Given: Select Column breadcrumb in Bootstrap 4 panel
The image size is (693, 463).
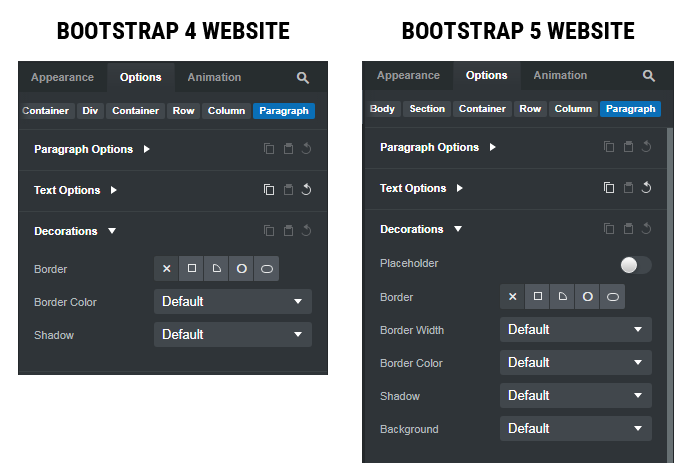Looking at the screenshot, I should (x=226, y=111).
